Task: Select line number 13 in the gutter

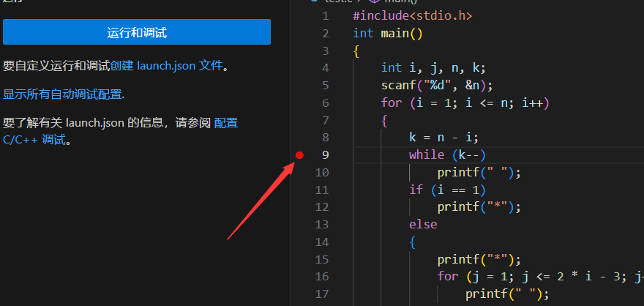Action: coord(323,225)
